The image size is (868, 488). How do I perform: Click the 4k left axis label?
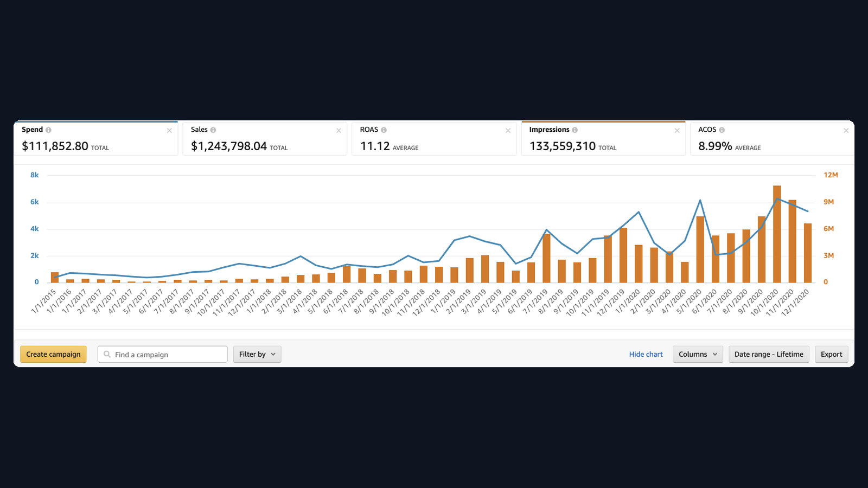pyautogui.click(x=35, y=229)
